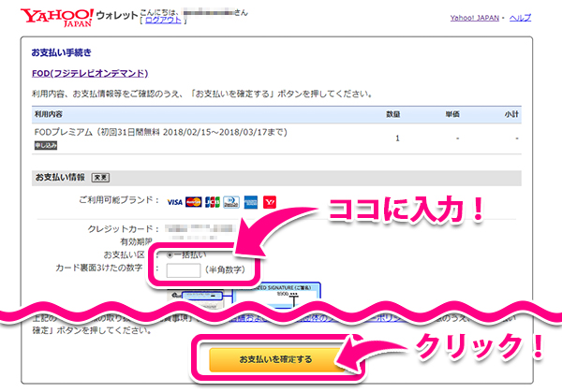Click the 数量 column header
This screenshot has height=392, width=562.
[x=393, y=114]
